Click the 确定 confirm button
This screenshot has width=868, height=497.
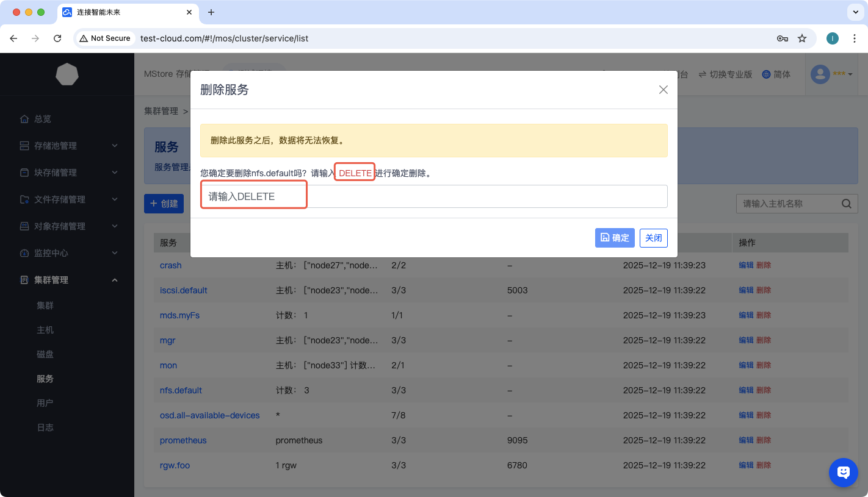tap(614, 238)
